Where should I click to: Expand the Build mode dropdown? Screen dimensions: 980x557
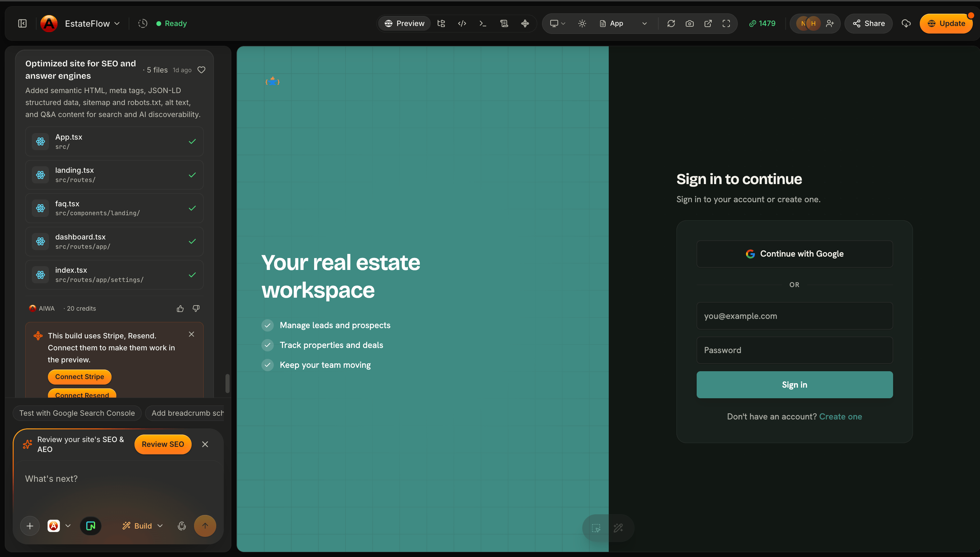point(143,526)
